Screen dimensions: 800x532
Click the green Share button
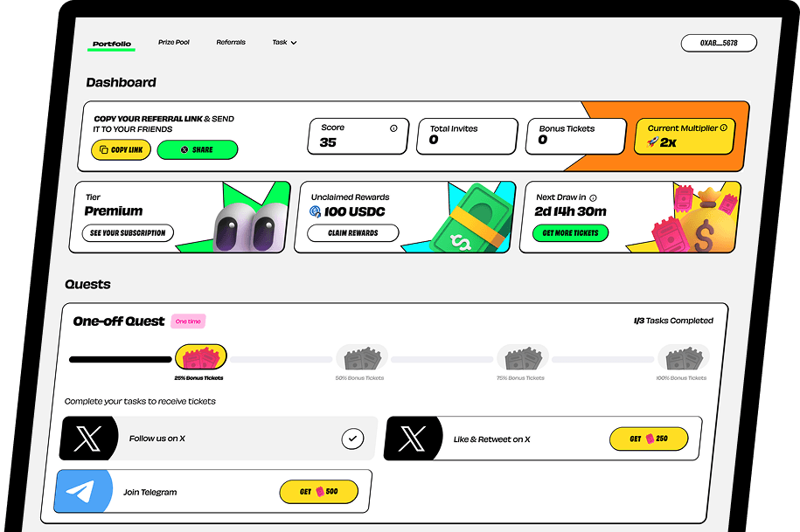pos(197,150)
